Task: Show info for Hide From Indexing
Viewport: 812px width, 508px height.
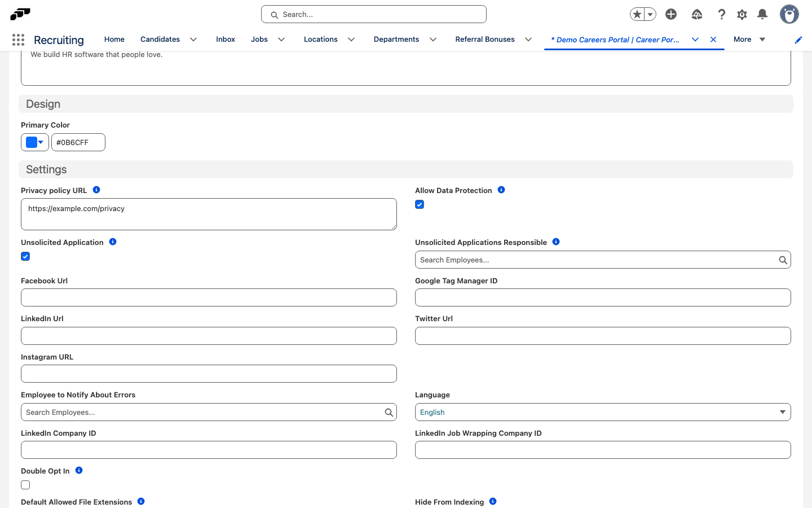Action: [493, 501]
